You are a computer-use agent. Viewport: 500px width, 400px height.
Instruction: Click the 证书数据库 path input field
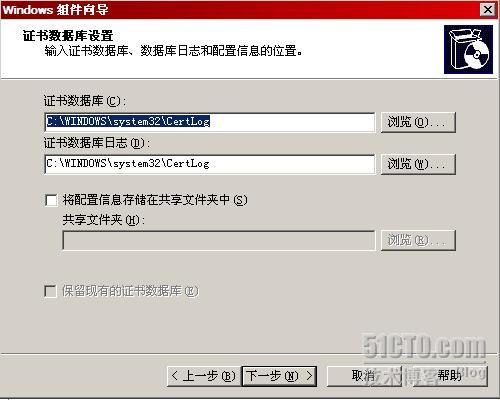point(210,122)
